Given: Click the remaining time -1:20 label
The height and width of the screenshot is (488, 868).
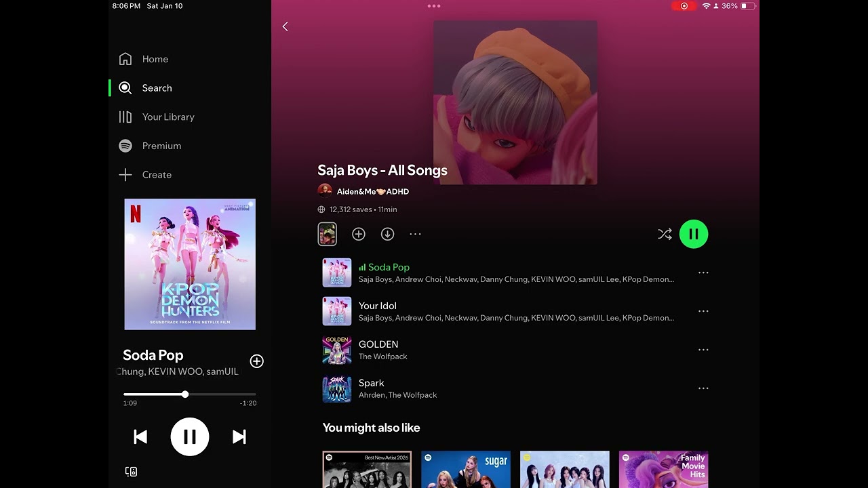Looking at the screenshot, I should (x=248, y=403).
